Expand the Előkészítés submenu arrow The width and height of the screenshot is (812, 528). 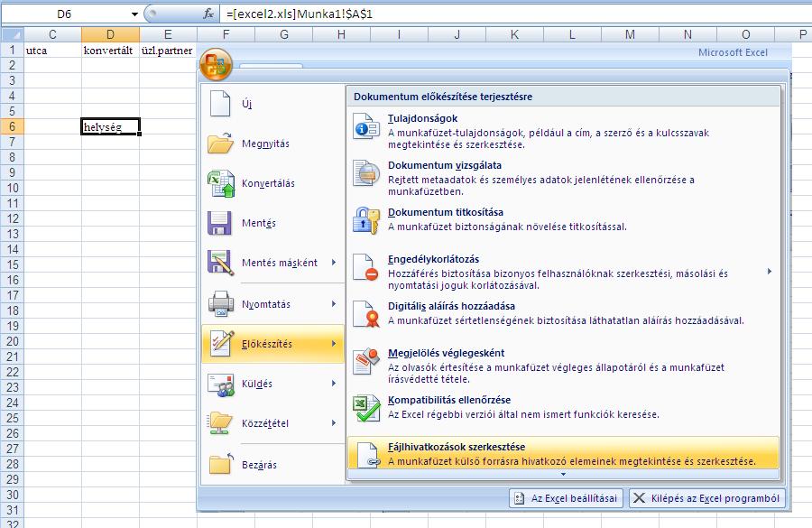tap(334, 344)
